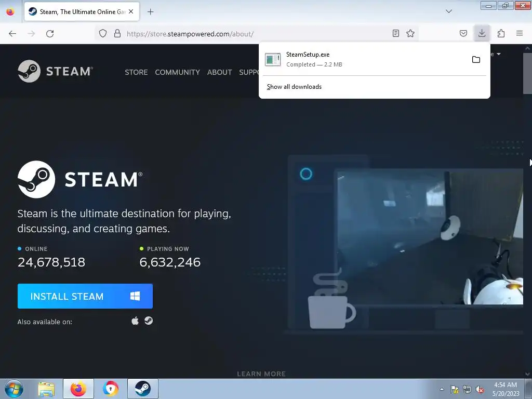
Task: Click the page vertical scrollbar thumb
Action: pos(527,73)
